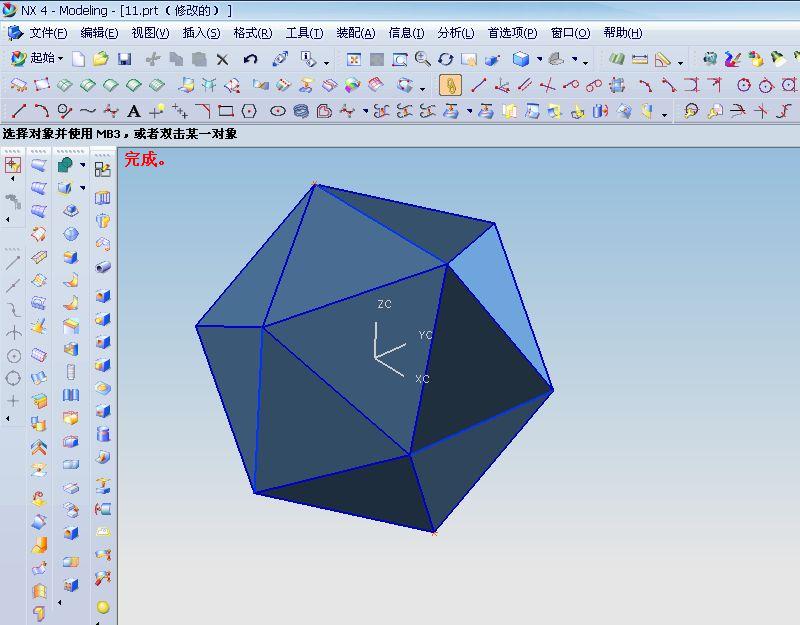Screen dimensions: 800x625
Task: Click the XC axis label in viewport
Action: coord(422,379)
